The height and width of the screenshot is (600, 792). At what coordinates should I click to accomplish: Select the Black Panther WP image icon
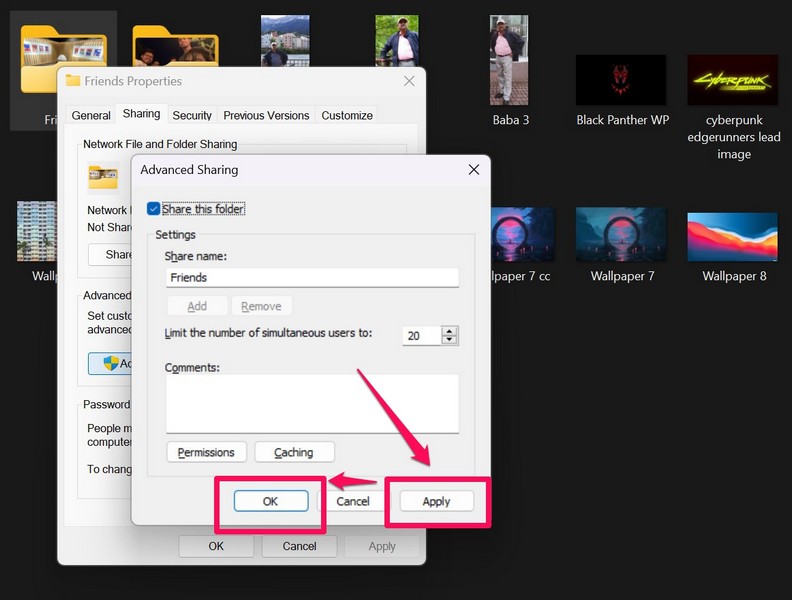coord(620,80)
